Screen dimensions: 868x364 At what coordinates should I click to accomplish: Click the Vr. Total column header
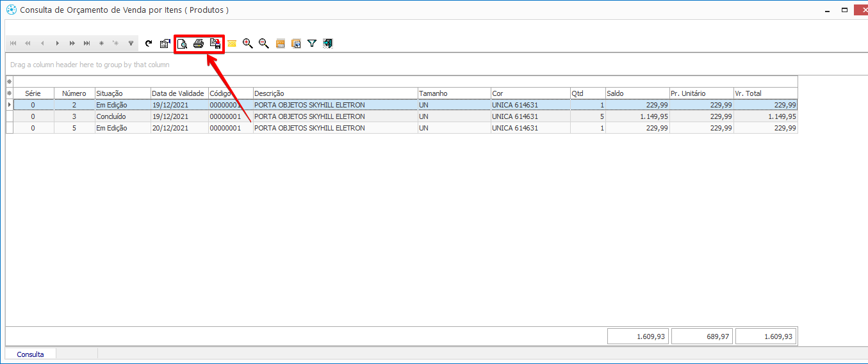(x=766, y=93)
